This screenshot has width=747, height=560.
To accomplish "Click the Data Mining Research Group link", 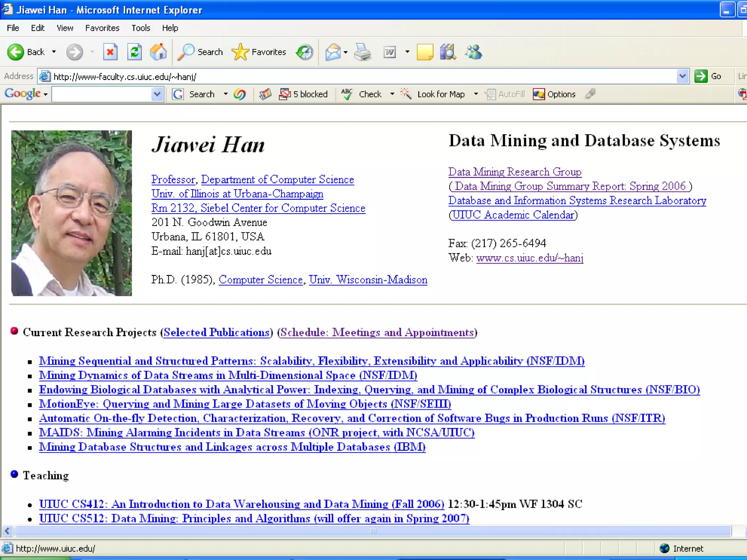I will coord(515,172).
